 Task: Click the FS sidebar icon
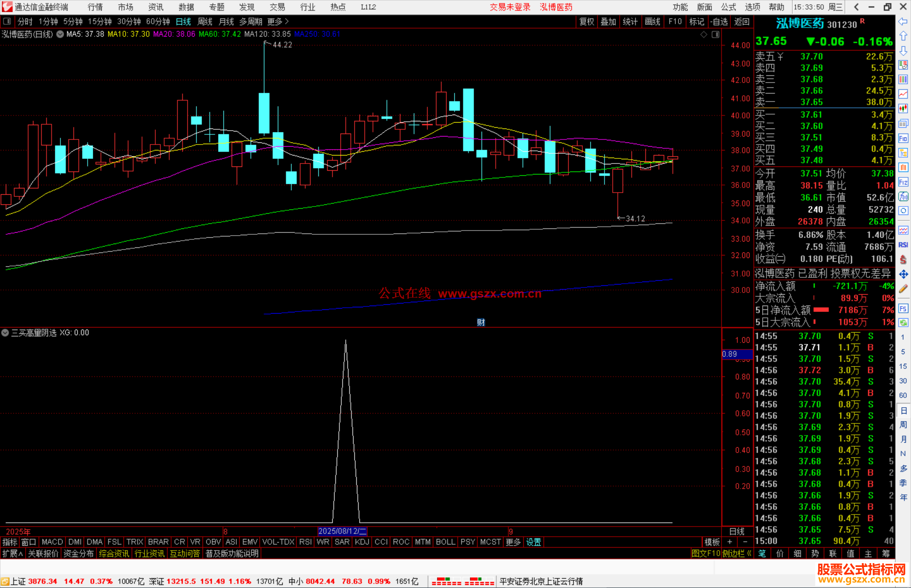903,309
